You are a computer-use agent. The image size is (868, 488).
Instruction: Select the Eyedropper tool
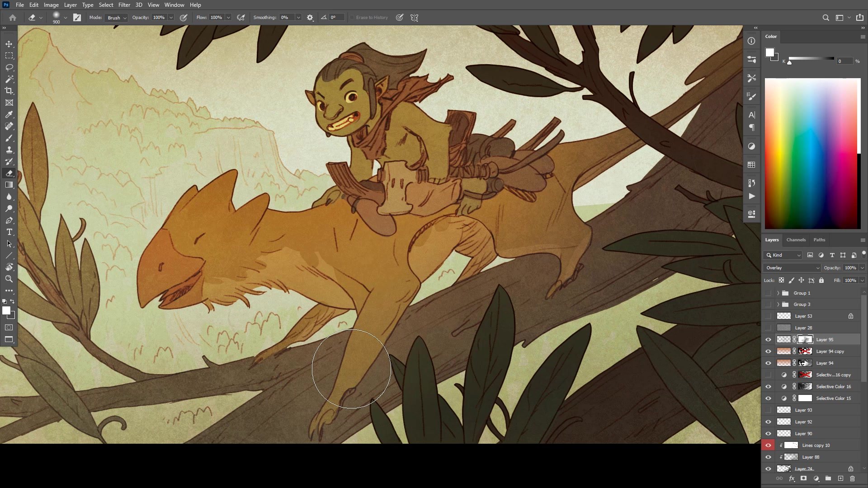click(9, 114)
